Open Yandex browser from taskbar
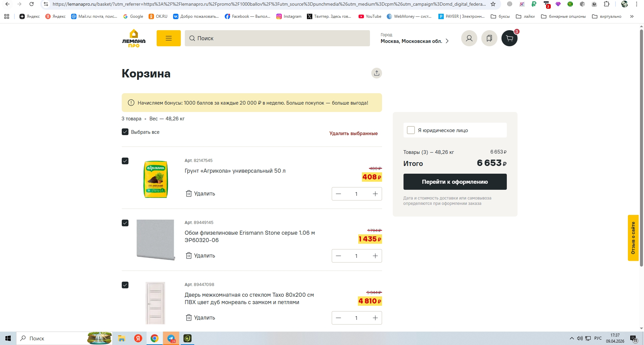Image resolution: width=644 pixels, height=345 pixels. (138, 338)
